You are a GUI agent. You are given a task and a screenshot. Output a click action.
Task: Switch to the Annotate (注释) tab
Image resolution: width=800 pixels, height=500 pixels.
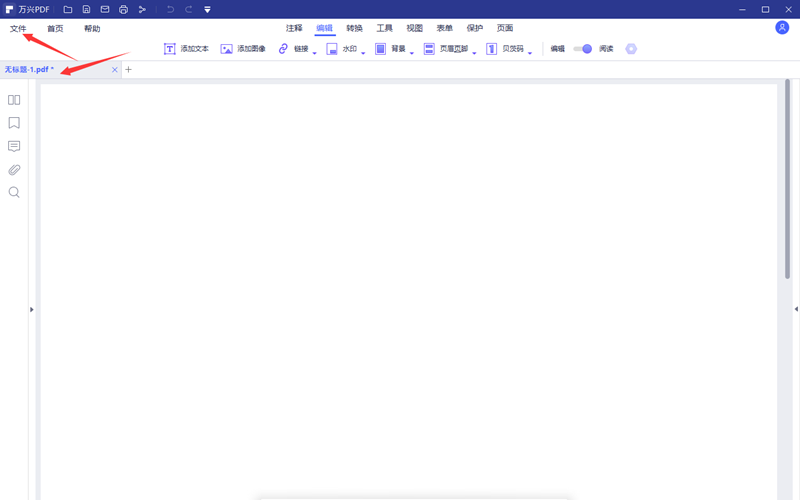point(294,29)
